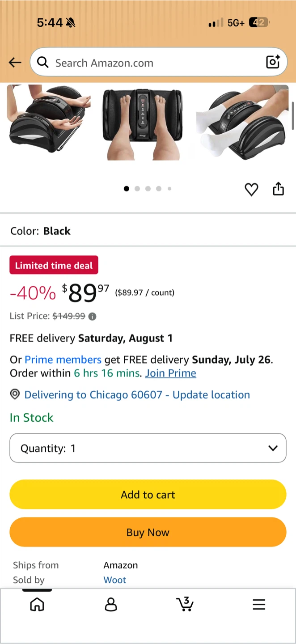This screenshot has width=296, height=644.
Task: Expand the Quantity dropdown
Action: point(148,448)
